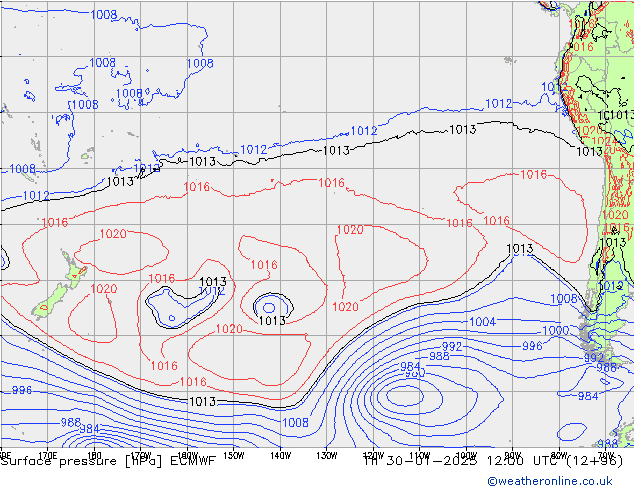
Task: Click the 140W longitude label
Action: click(x=280, y=455)
